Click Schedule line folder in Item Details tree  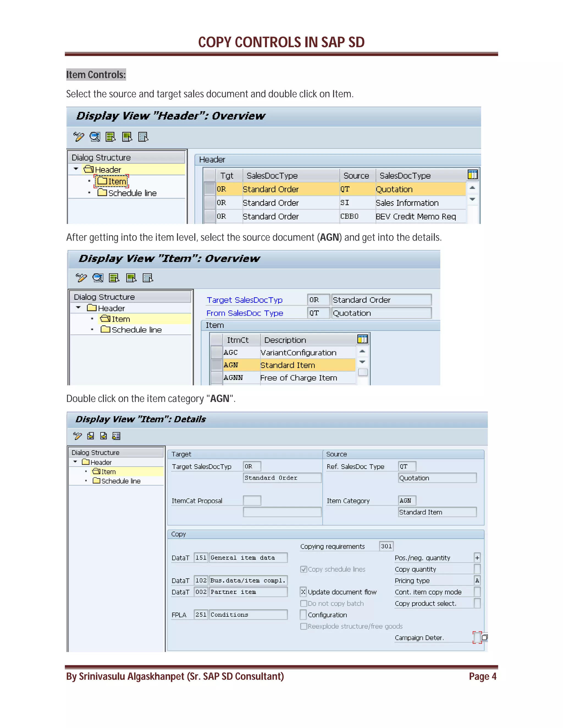pyautogui.click(x=117, y=481)
